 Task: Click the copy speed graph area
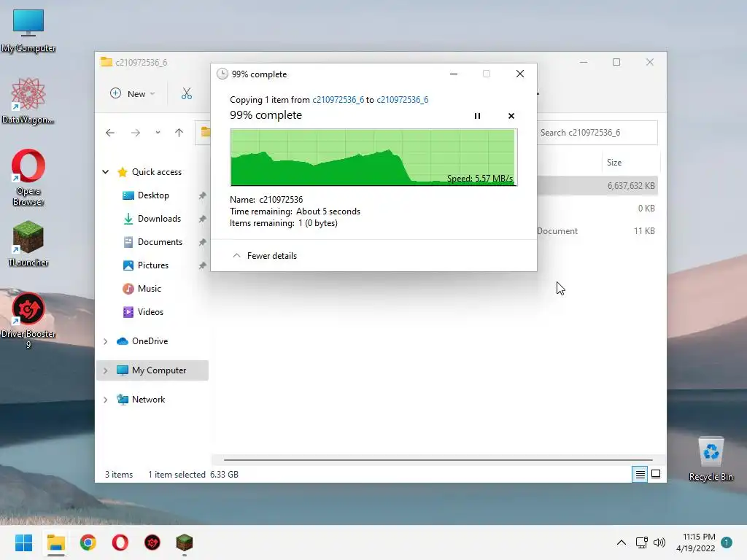(x=373, y=157)
